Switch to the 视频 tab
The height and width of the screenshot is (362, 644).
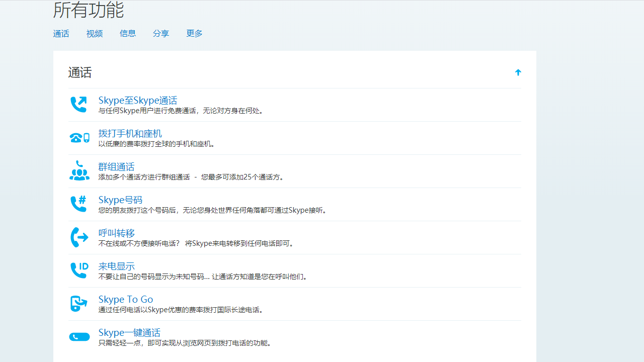click(94, 33)
